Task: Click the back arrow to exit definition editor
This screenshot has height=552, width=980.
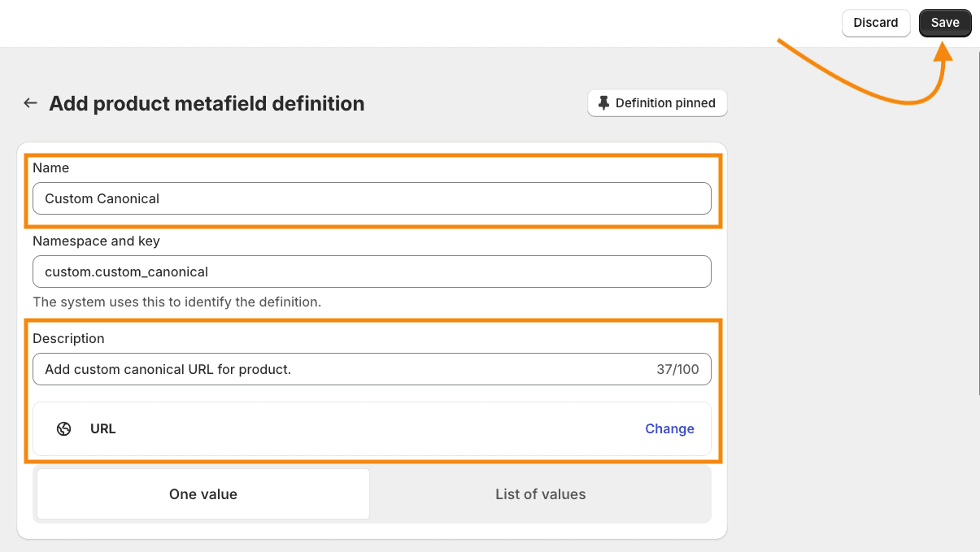Action: (x=29, y=102)
